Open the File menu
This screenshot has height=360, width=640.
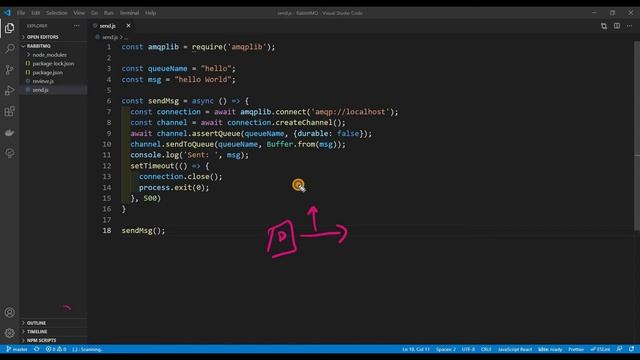point(21,13)
